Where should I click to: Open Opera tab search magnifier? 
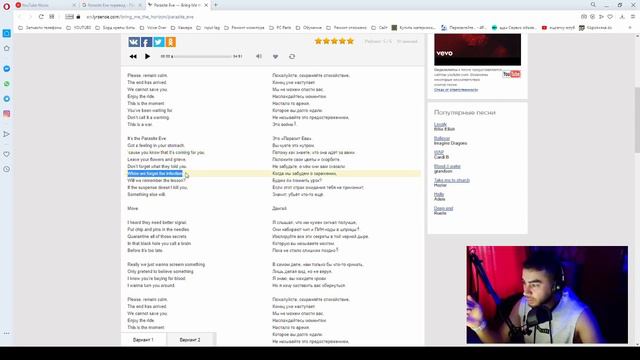pos(593,5)
